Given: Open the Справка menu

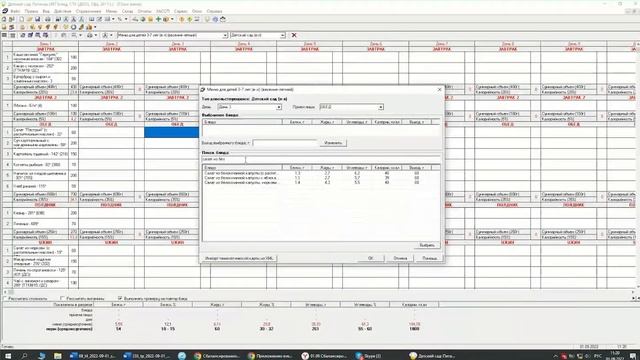Looking at the screenshot, I should (x=214, y=11).
